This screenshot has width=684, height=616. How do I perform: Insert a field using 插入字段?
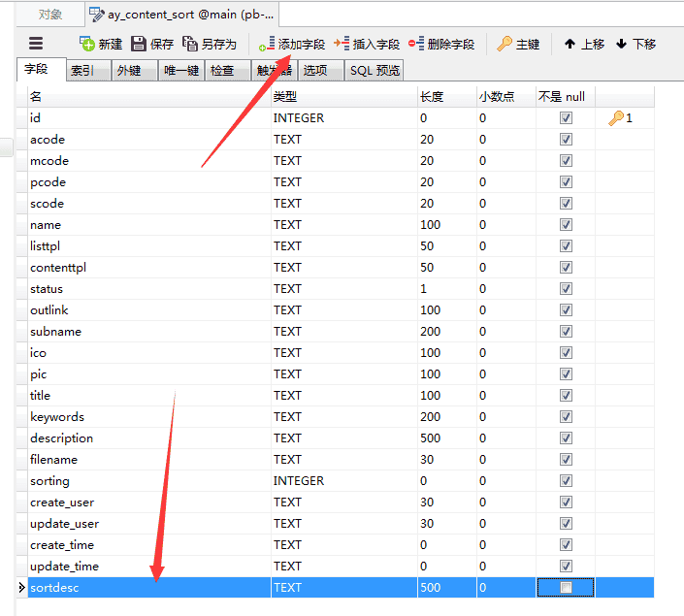(x=342, y=44)
